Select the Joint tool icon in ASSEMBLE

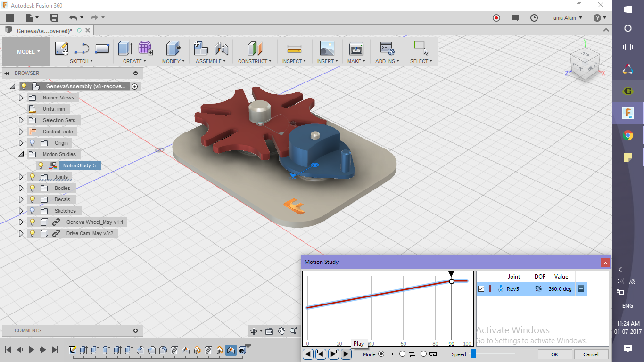pyautogui.click(x=222, y=49)
